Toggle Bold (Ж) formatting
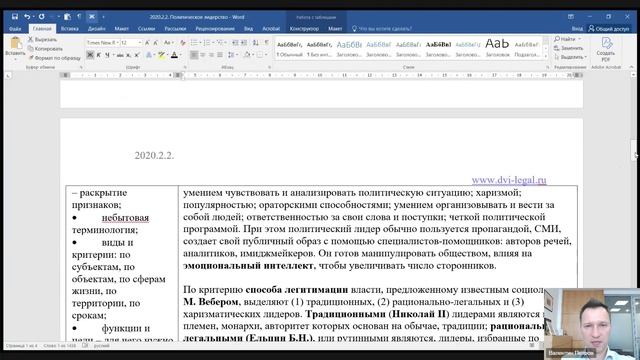This screenshot has height=360, width=640. (x=90, y=55)
